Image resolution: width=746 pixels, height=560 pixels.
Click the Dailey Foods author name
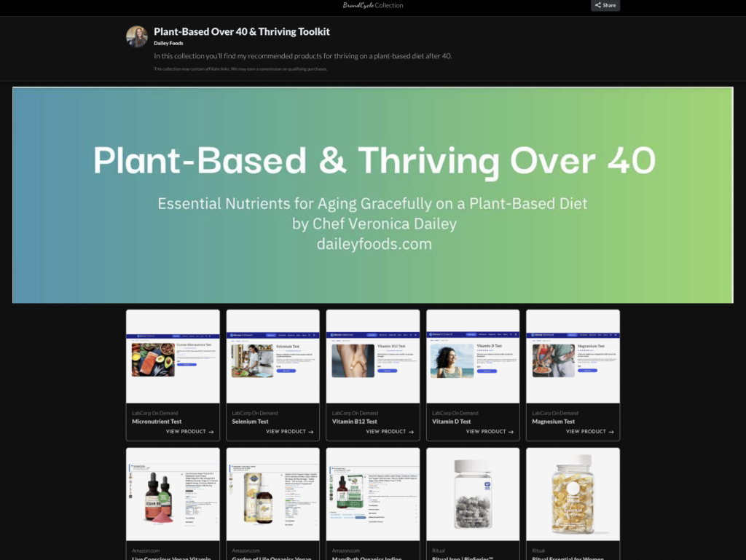168,43
